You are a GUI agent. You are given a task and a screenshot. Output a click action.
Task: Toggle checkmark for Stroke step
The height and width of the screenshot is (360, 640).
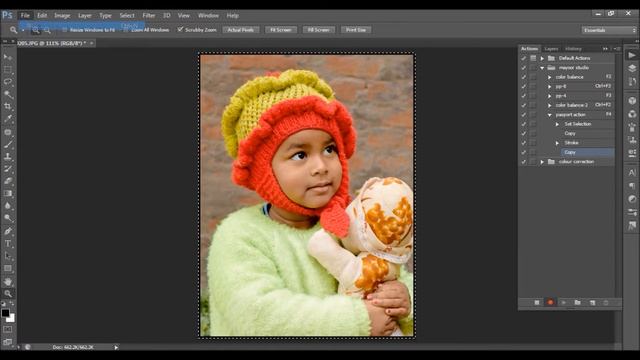click(x=524, y=143)
